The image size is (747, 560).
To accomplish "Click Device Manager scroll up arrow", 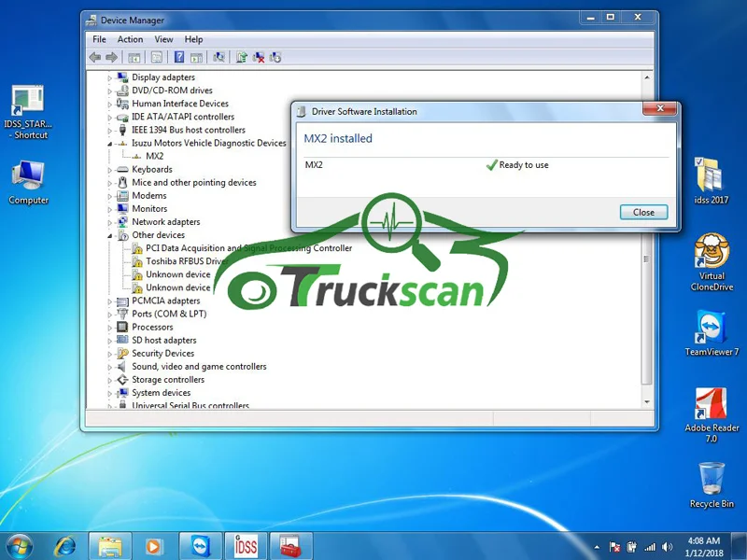I will [x=647, y=77].
